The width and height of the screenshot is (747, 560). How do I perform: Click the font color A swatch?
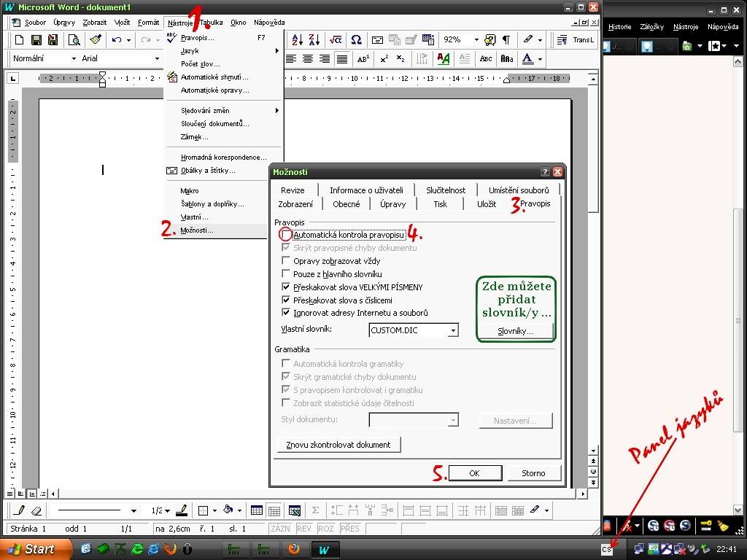point(527,59)
